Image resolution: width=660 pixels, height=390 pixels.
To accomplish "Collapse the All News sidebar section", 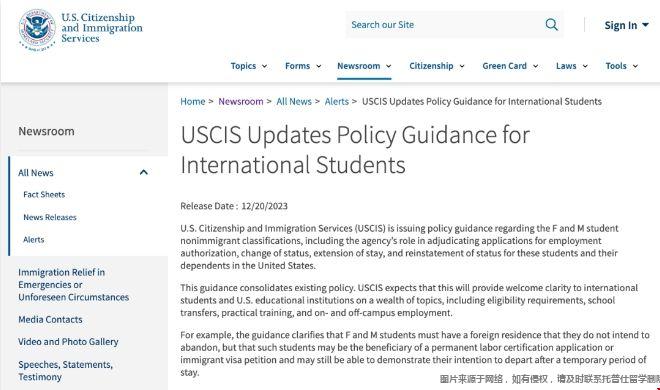I will coord(144,172).
